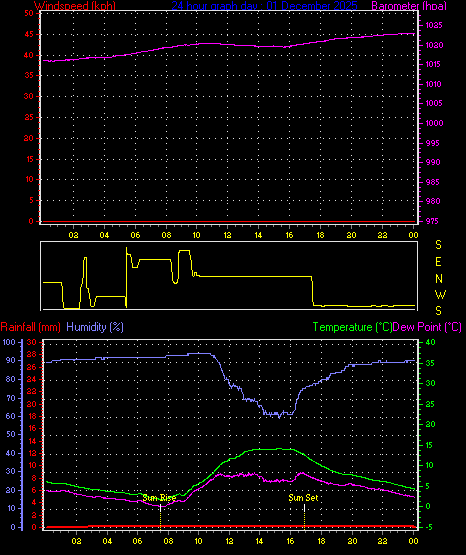Click the 15 value on the windspeed scale

pyautogui.click(x=29, y=159)
